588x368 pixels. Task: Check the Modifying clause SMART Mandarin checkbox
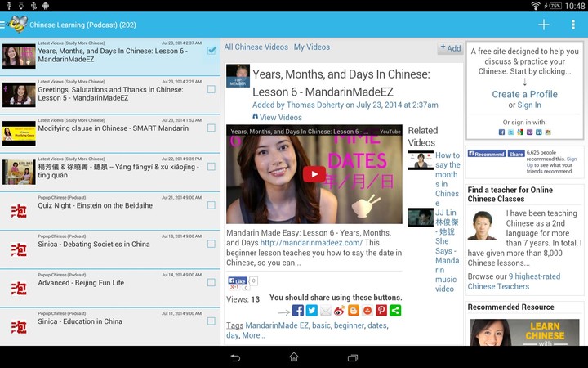[212, 128]
